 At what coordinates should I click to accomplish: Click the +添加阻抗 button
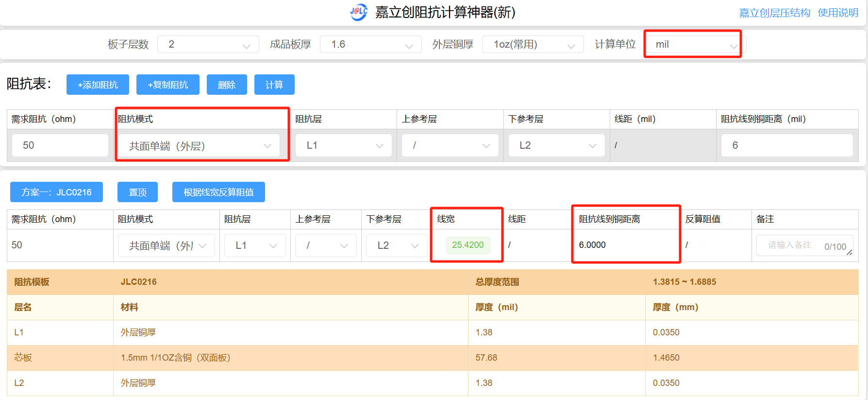point(98,85)
